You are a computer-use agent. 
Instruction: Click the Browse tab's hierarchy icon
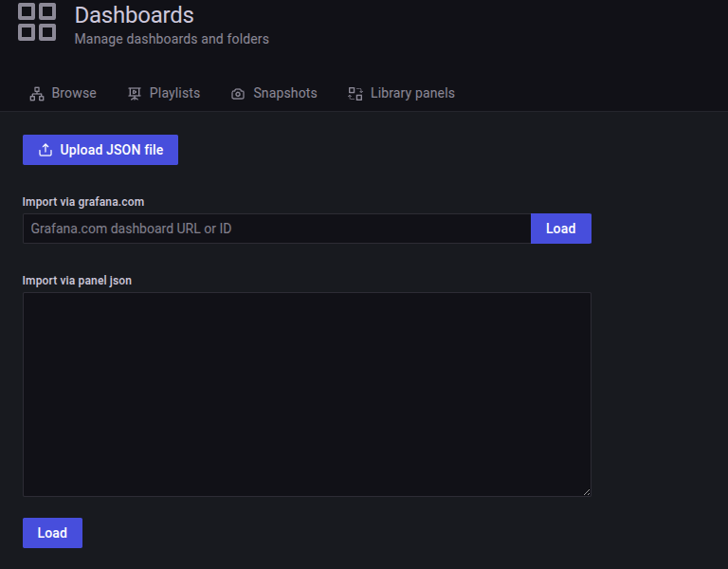37,94
